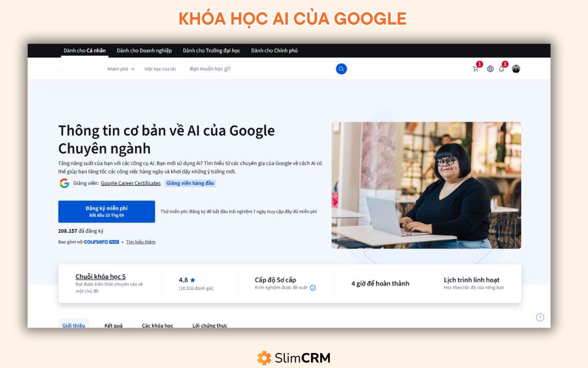This screenshot has width=588, height=368.
Task: Click the blue search magnifier button
Action: [x=341, y=68]
